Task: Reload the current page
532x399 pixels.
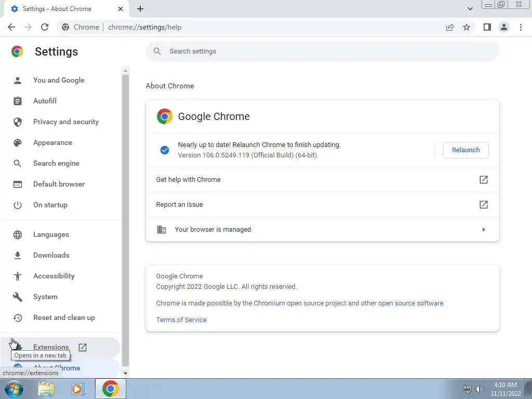Action: tap(45, 27)
